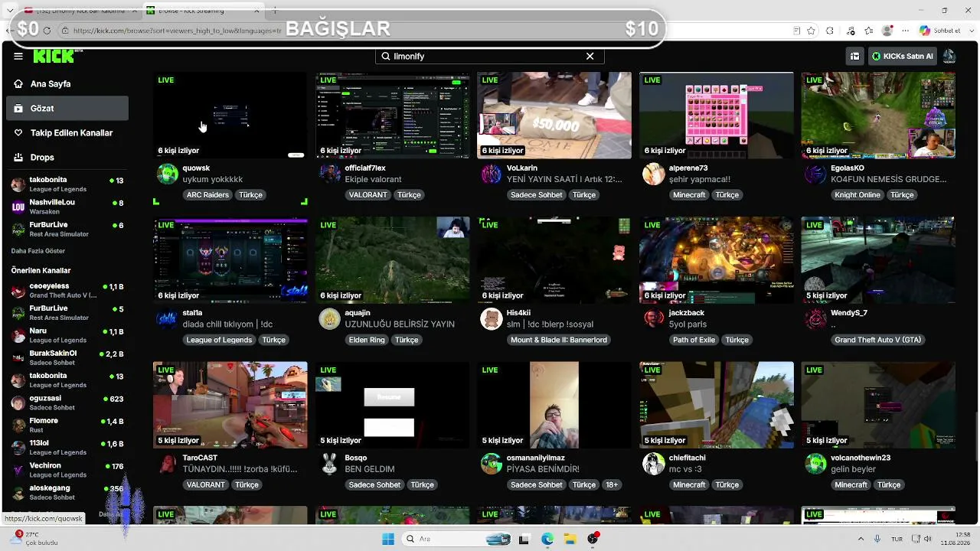
Task: Click the quowsk channel avatar
Action: (168, 174)
